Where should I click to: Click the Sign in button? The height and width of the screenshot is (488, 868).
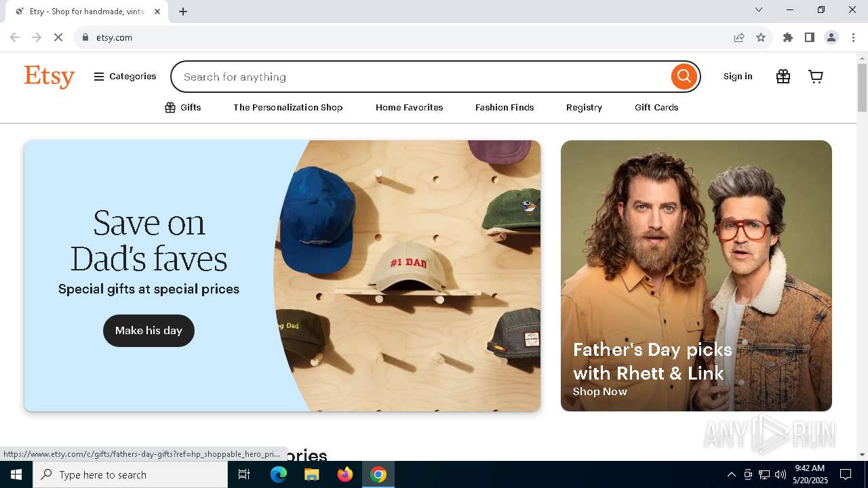pyautogui.click(x=738, y=77)
